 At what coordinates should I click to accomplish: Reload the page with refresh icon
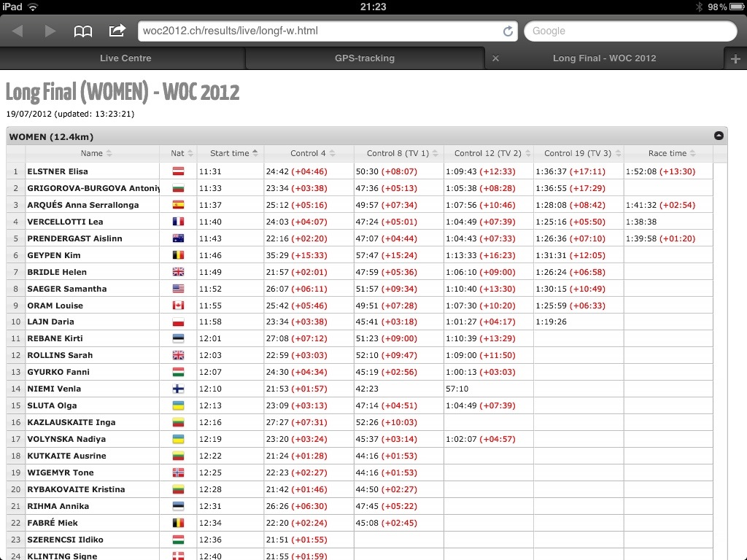[508, 31]
